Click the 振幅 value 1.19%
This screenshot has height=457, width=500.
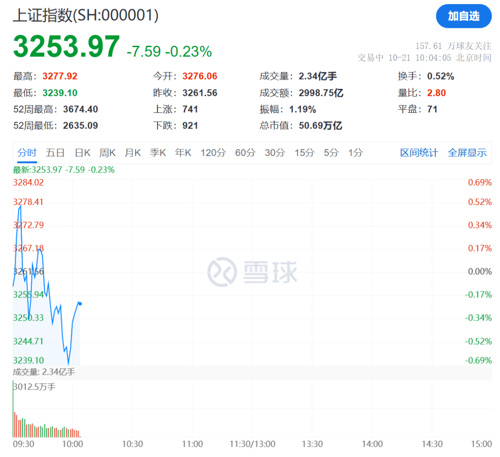pos(302,109)
